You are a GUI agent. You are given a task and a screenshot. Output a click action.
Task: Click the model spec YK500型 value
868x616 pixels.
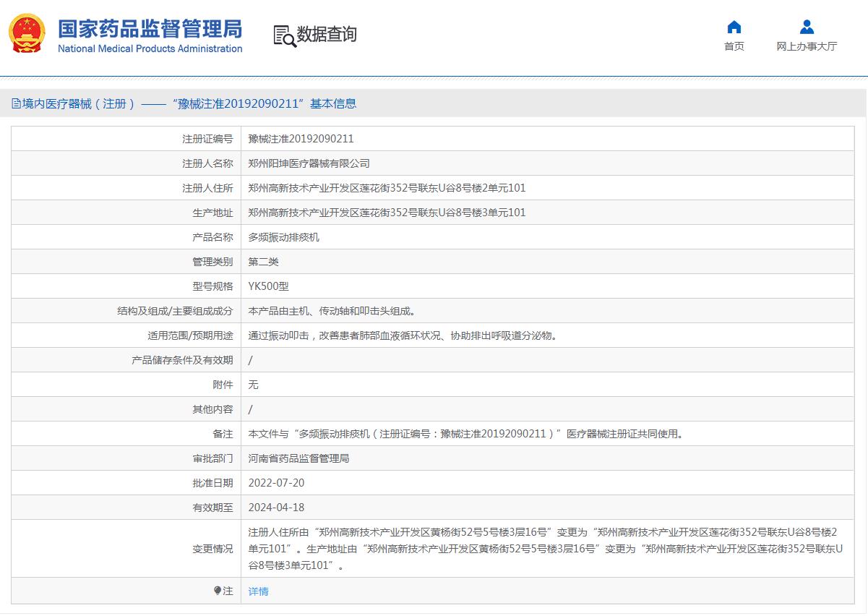click(x=268, y=286)
